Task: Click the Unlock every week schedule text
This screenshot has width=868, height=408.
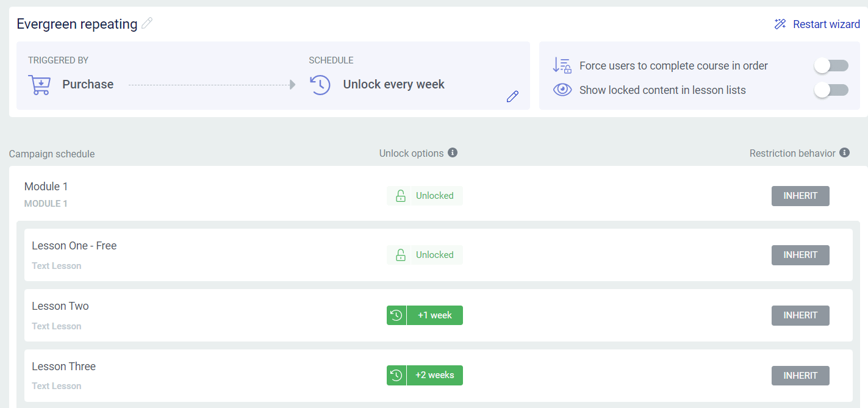Action: [393, 84]
